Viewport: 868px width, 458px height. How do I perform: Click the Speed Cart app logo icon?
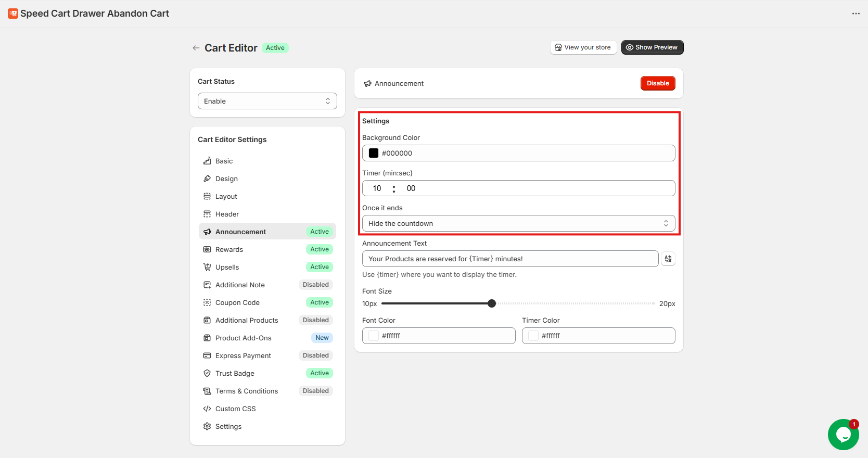click(13, 14)
